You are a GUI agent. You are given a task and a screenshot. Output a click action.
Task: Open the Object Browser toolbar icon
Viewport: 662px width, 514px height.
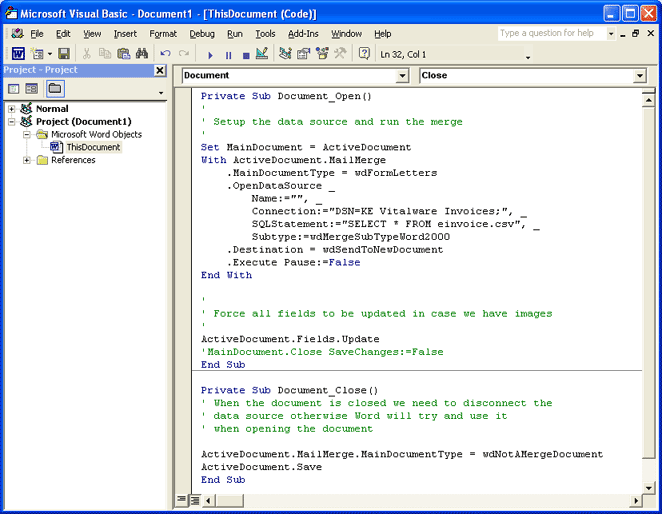[322, 54]
